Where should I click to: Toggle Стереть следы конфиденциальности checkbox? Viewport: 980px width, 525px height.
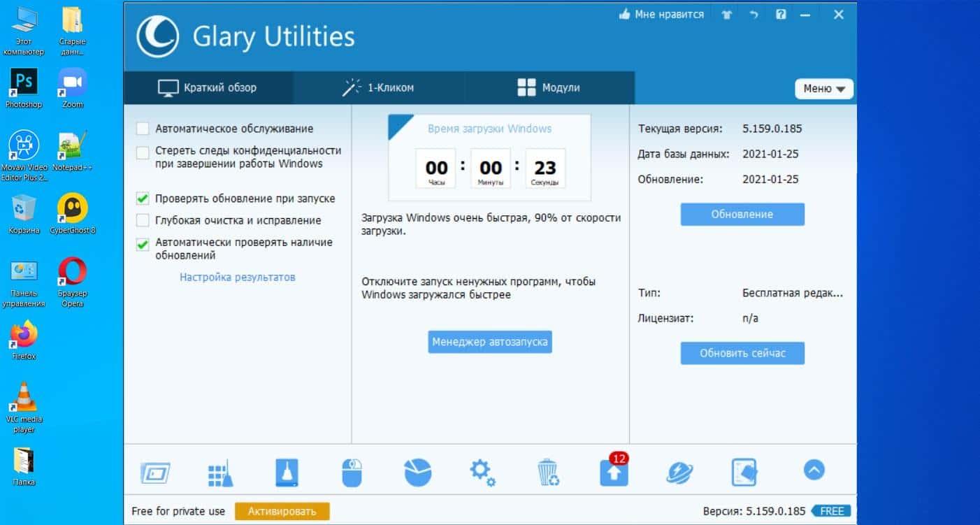(x=143, y=152)
